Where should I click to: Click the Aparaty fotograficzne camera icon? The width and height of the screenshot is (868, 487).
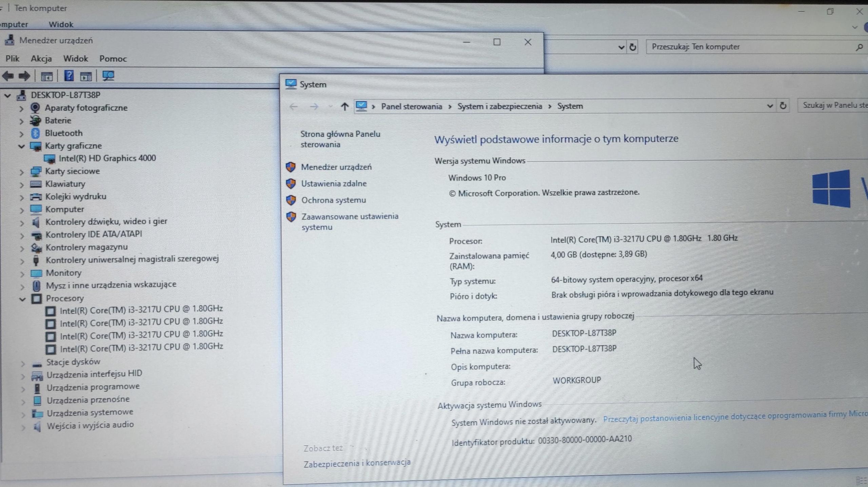[35, 108]
